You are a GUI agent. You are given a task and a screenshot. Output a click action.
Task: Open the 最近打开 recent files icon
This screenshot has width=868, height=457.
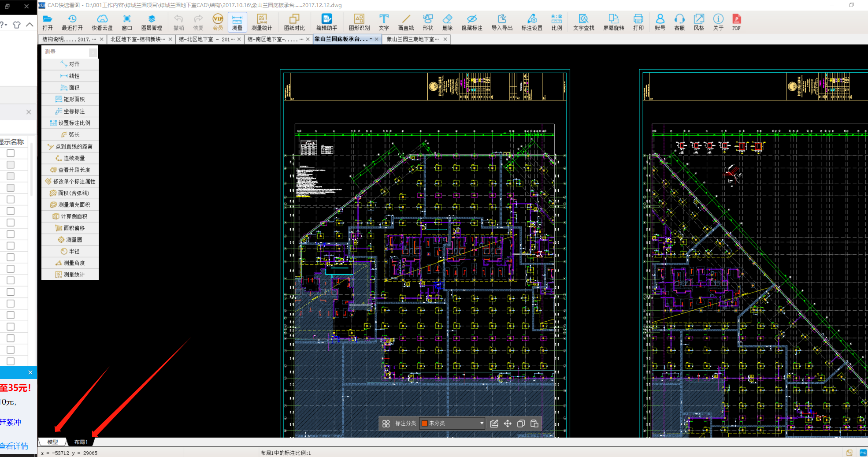click(x=72, y=22)
